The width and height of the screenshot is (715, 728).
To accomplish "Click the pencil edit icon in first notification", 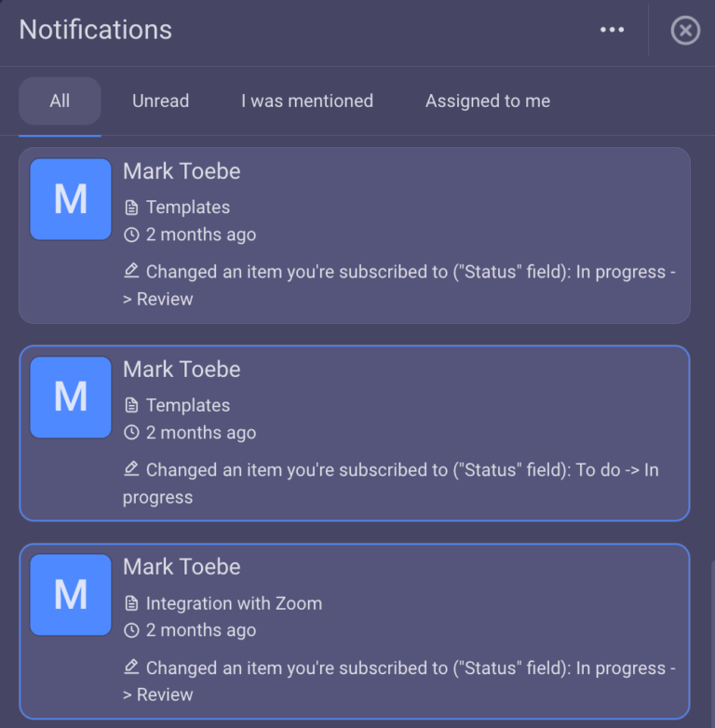I will pyautogui.click(x=131, y=271).
